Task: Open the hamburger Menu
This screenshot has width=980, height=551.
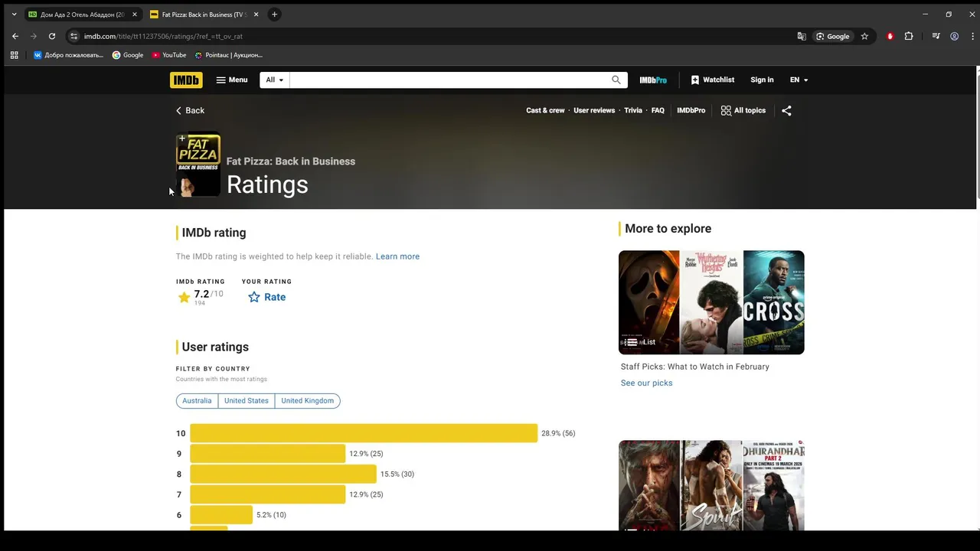Action: click(x=231, y=80)
